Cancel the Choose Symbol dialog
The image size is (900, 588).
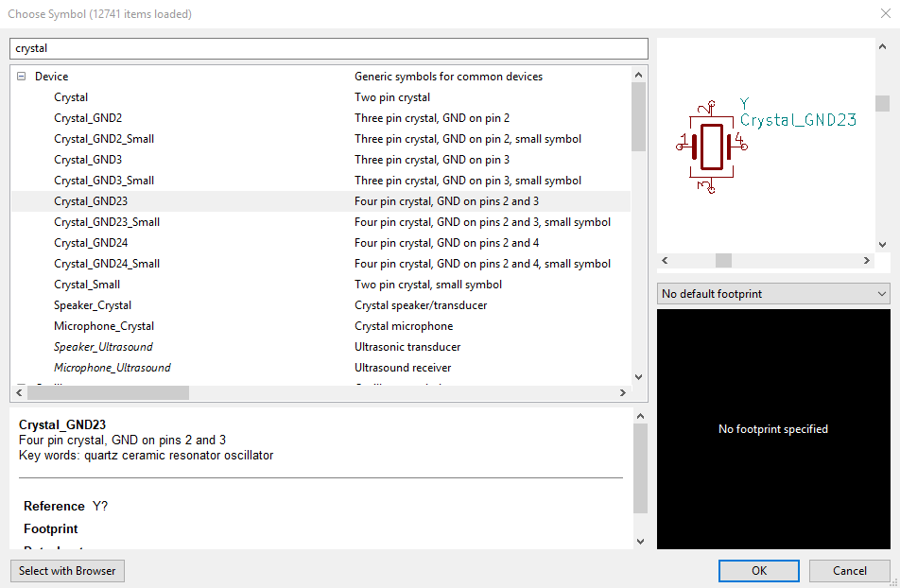pyautogui.click(x=849, y=571)
